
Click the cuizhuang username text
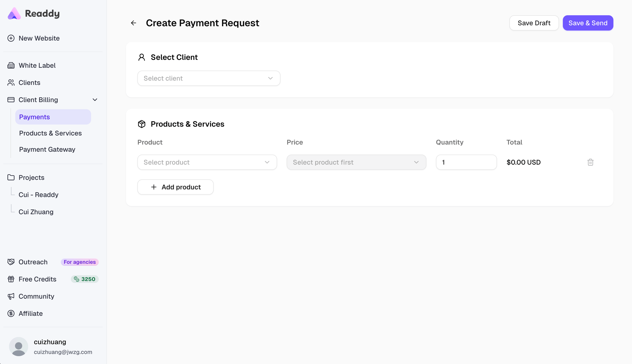point(50,342)
